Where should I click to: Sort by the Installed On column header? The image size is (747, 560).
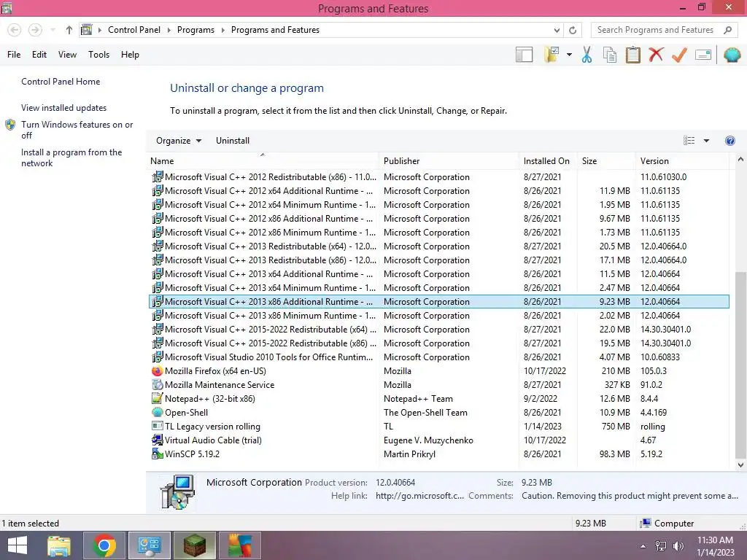548,161
